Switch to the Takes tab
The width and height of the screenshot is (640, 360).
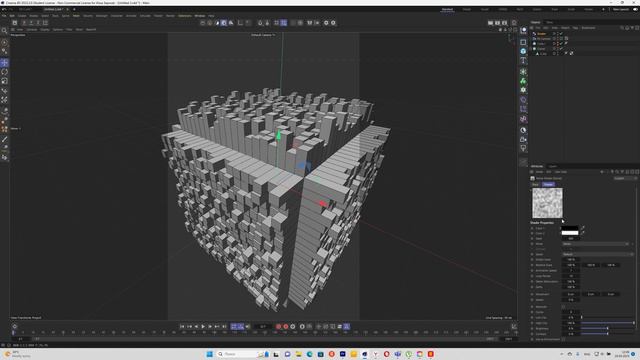point(550,22)
